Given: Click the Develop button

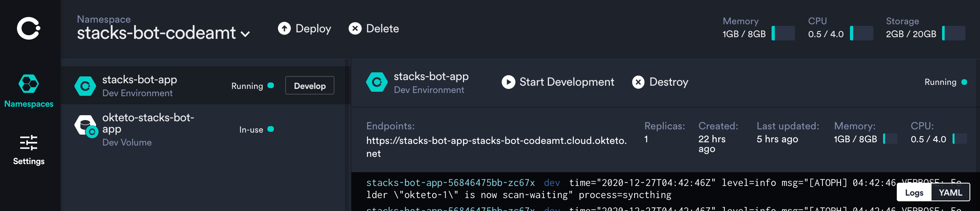Looking at the screenshot, I should click(310, 86).
